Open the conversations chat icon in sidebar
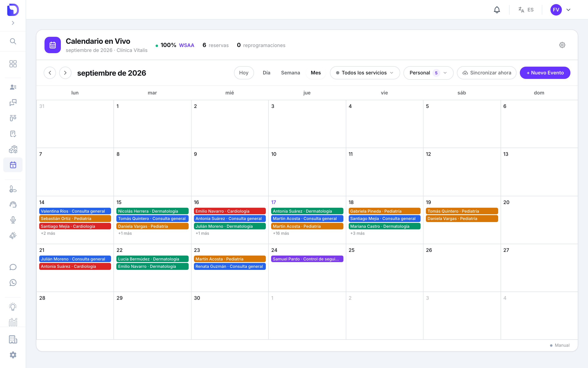This screenshot has height=368, width=588. [x=13, y=103]
